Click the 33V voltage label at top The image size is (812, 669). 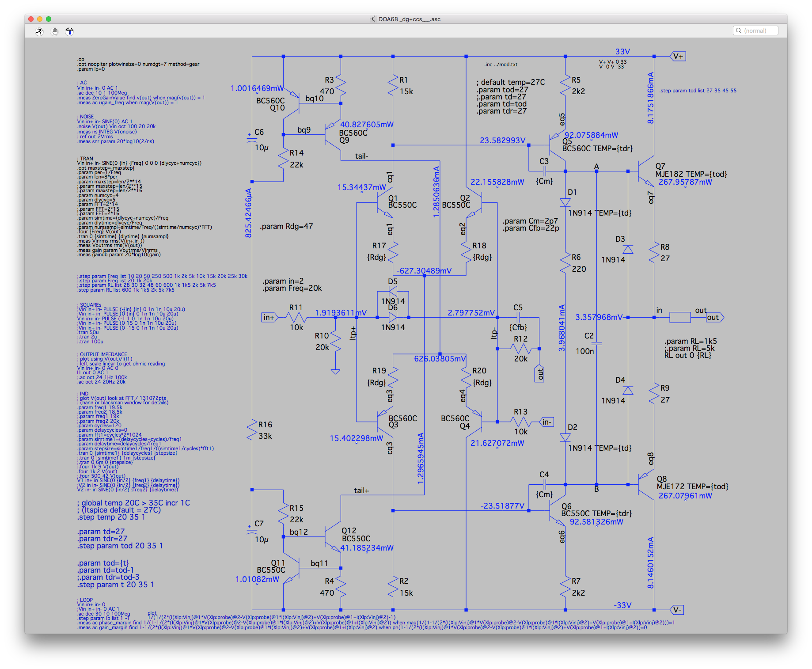coord(623,52)
